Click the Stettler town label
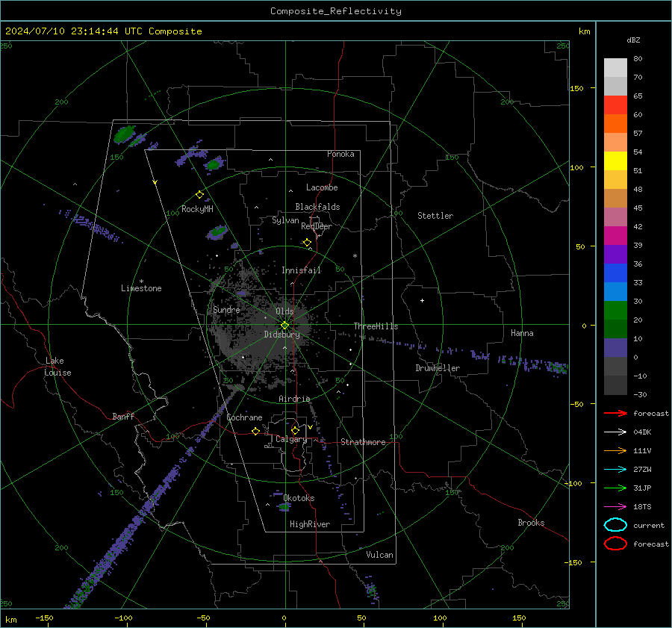The width and height of the screenshot is (672, 628). click(435, 216)
